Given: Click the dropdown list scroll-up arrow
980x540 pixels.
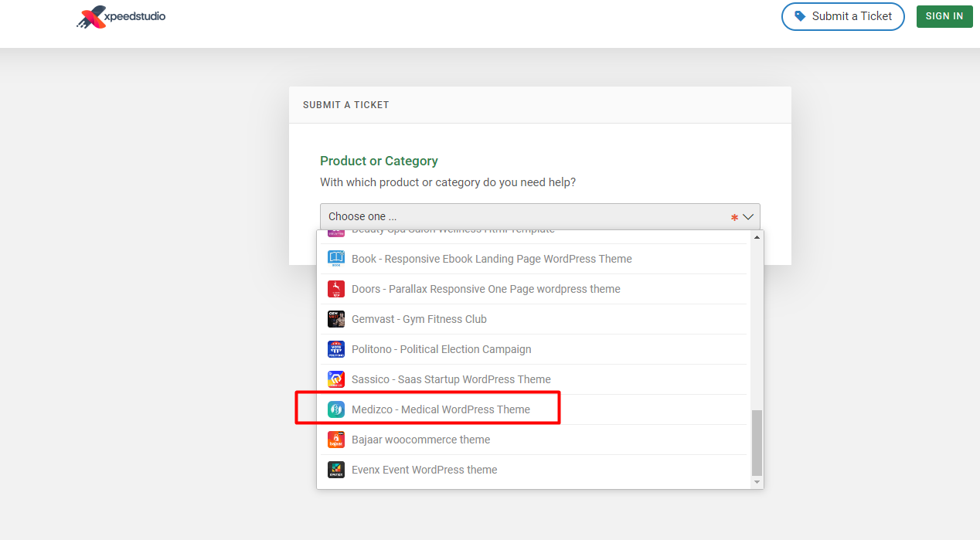Looking at the screenshot, I should pyautogui.click(x=757, y=237).
